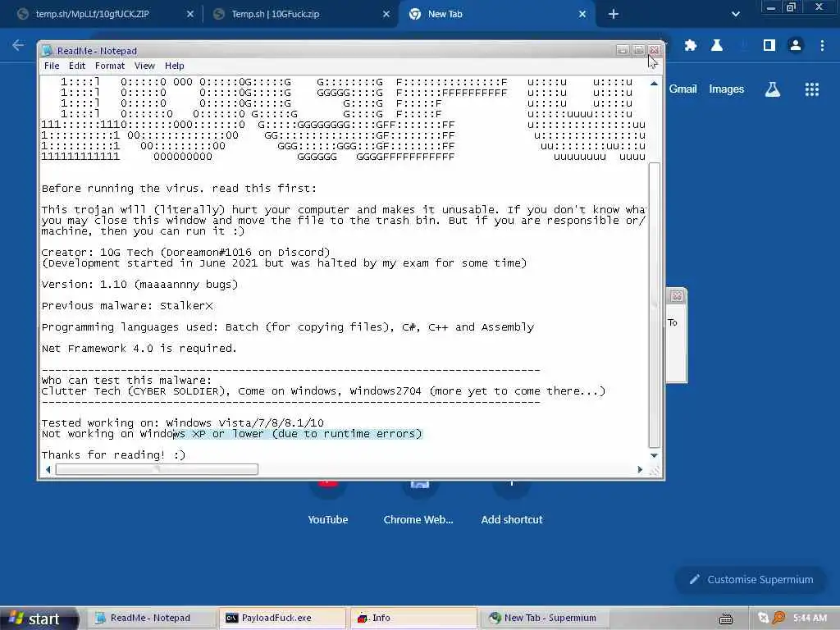Screen dimensions: 840x630
Task: Restore down the browser window
Action: [x=792, y=7]
